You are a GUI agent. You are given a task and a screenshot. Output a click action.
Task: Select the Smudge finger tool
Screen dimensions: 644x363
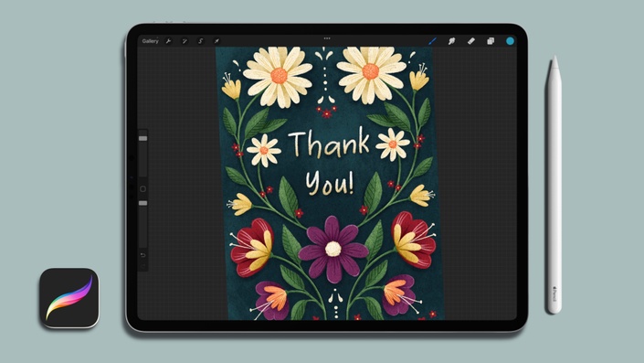coord(452,41)
